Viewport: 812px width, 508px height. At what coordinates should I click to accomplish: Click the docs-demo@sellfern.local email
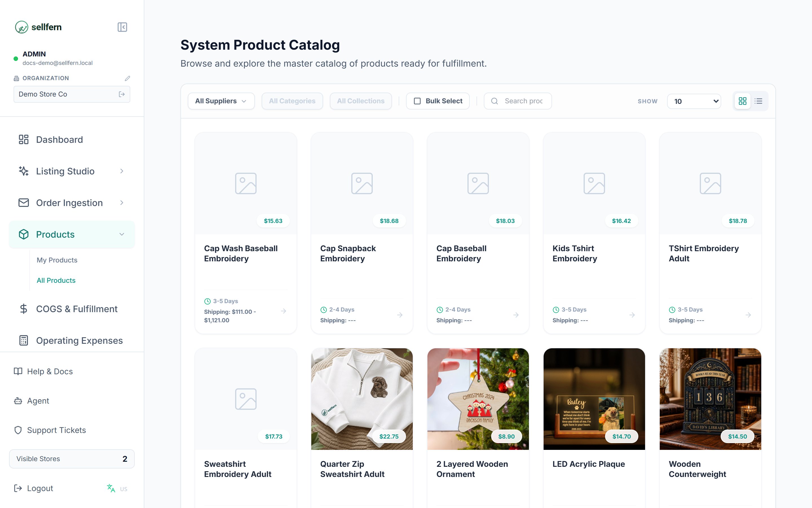click(x=58, y=63)
